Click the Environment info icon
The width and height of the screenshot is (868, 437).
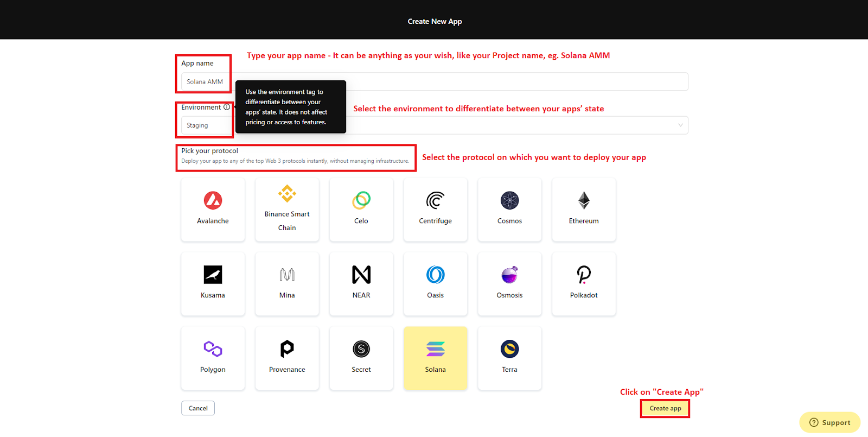pos(227,107)
